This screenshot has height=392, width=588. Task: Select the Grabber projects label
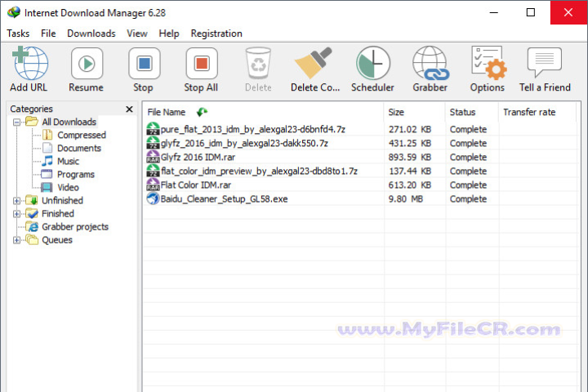(75, 226)
